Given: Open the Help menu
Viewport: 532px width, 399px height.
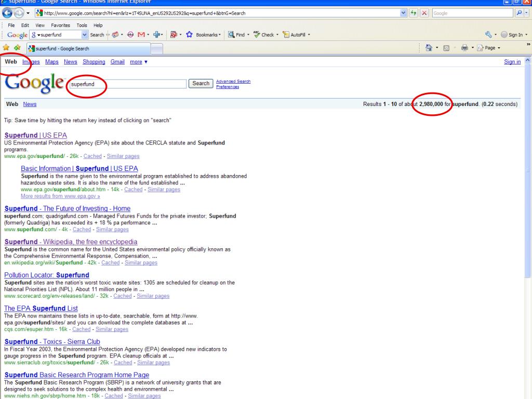Looking at the screenshot, I should coord(98,25).
